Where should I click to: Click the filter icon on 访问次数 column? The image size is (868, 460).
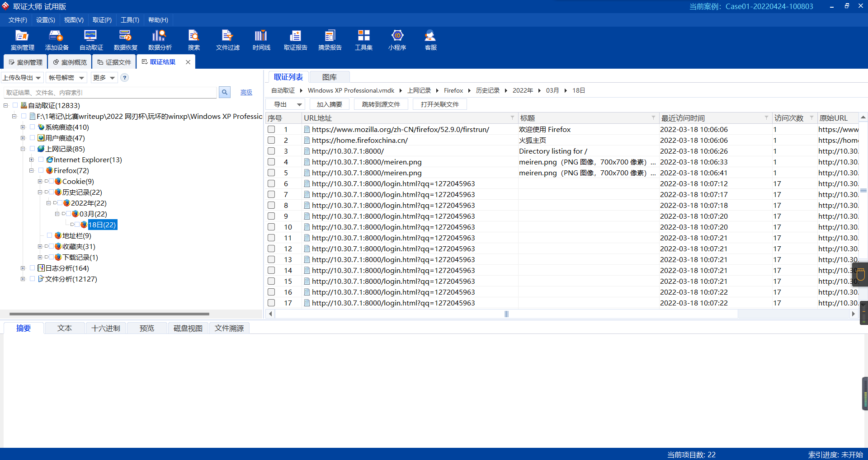[811, 117]
